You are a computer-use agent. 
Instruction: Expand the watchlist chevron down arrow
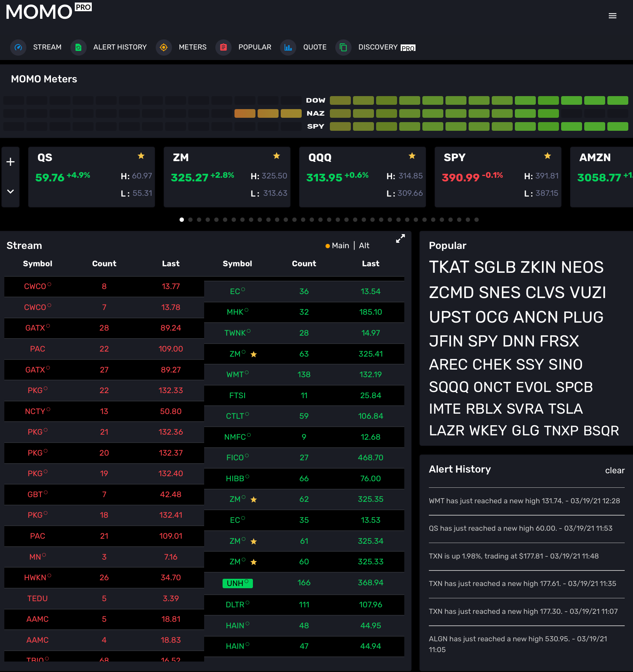(x=10, y=191)
